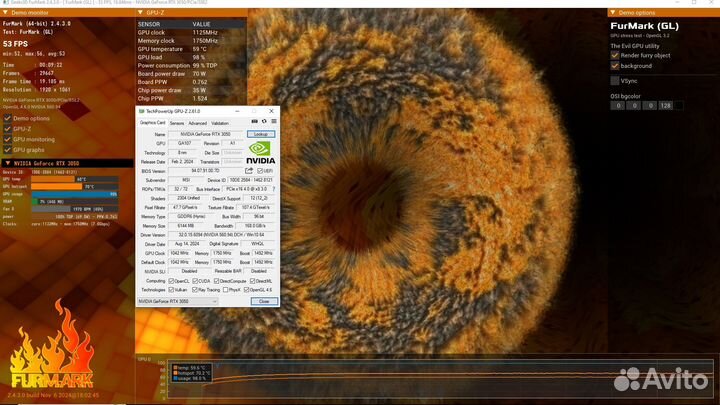Click the GPU clock 1125MHz value

point(205,33)
